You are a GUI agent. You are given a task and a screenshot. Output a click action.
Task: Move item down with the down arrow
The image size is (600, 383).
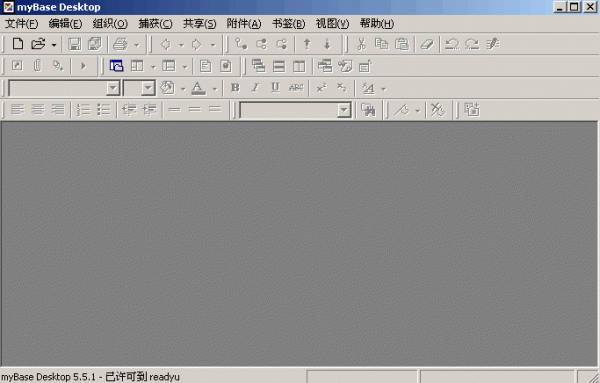tap(327, 44)
